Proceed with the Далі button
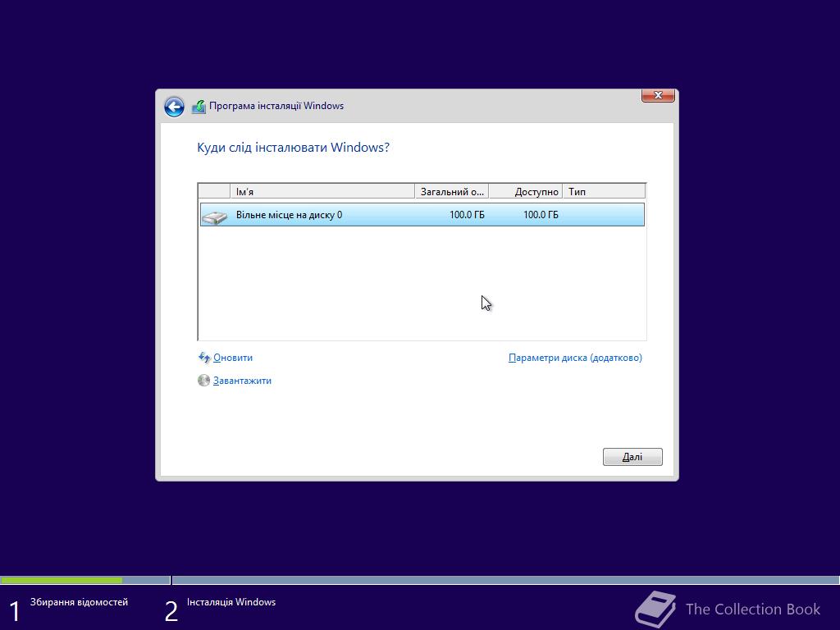Image resolution: width=840 pixels, height=630 pixels. click(x=632, y=457)
